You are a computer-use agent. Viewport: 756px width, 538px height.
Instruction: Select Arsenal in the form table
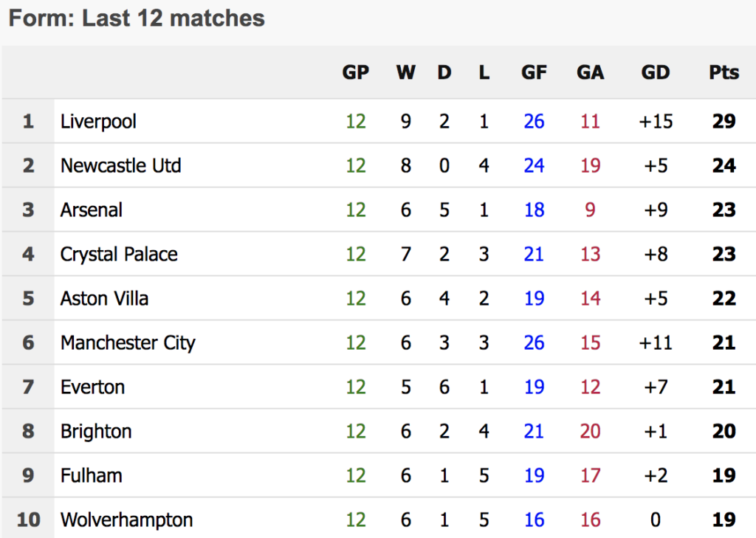click(92, 210)
